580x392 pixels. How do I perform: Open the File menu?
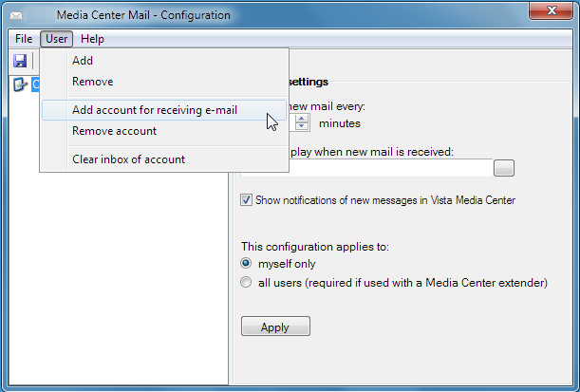click(24, 39)
